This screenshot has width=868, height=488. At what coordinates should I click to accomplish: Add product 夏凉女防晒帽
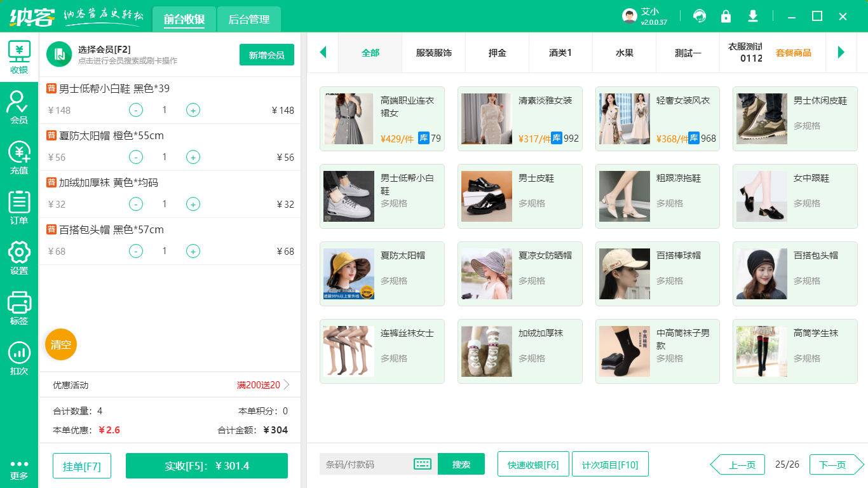coord(520,274)
